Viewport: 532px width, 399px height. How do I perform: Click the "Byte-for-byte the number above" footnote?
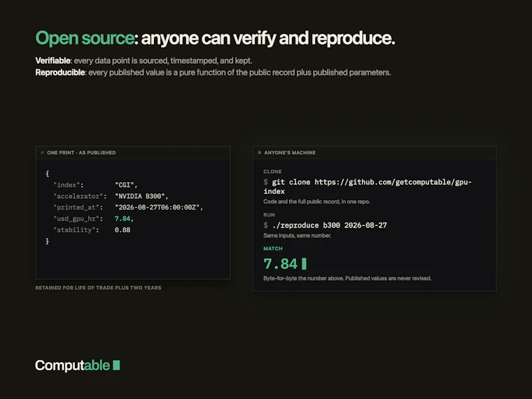coord(347,278)
